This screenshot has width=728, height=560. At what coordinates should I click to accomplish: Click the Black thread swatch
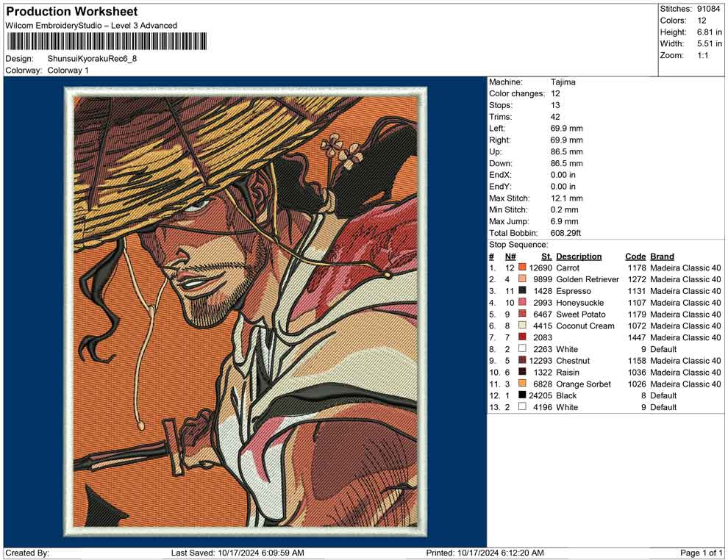(x=522, y=395)
